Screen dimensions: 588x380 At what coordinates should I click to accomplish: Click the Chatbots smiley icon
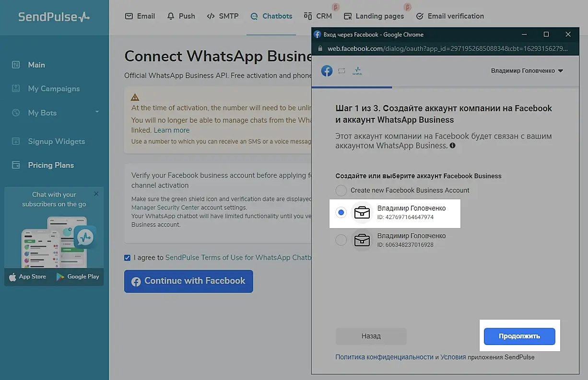[254, 16]
